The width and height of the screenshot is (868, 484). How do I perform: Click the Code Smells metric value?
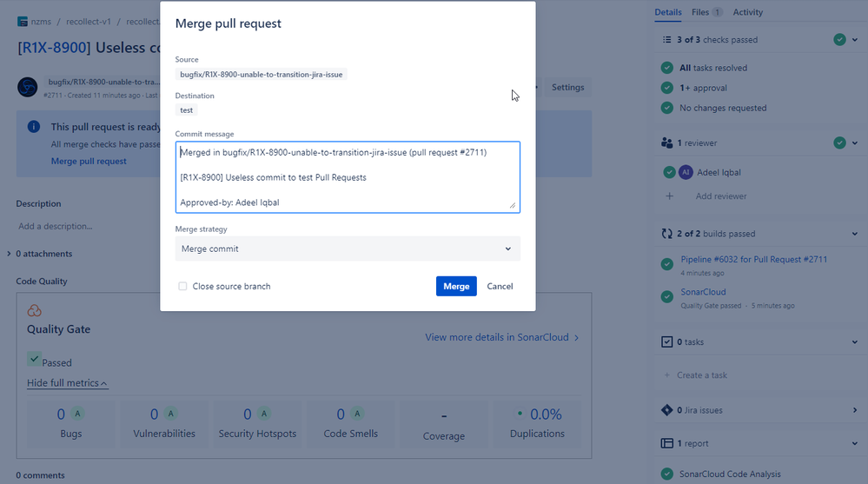click(341, 414)
